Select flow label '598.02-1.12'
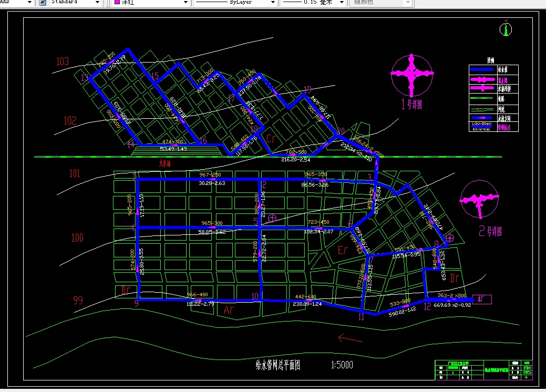 tap(403, 311)
